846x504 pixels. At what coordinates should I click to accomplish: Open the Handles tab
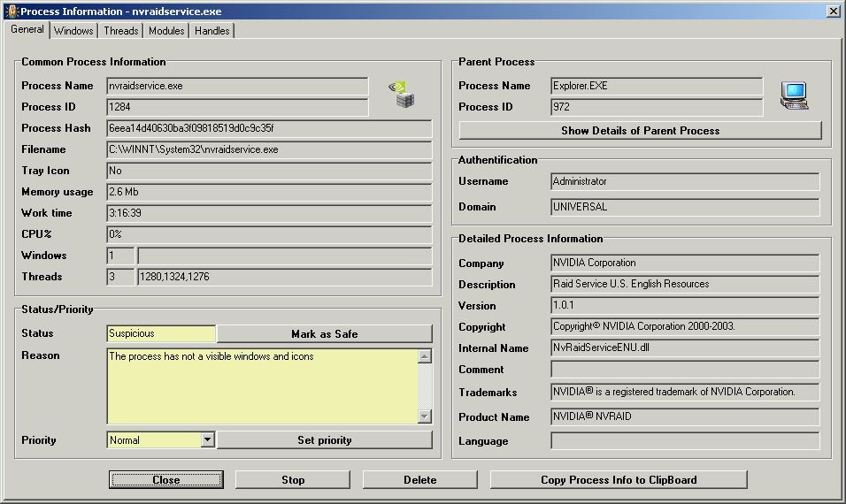(x=212, y=31)
